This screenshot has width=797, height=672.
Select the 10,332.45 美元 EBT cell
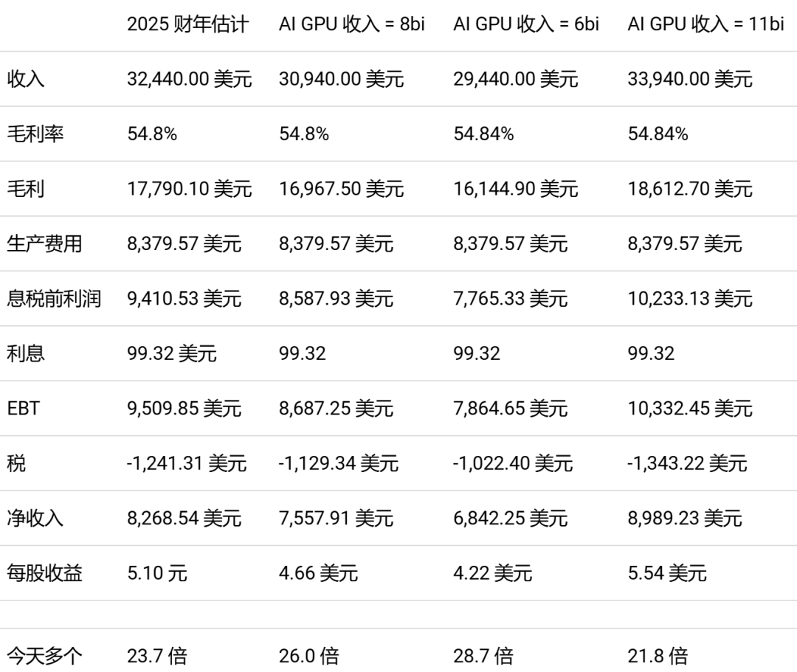pos(690,408)
